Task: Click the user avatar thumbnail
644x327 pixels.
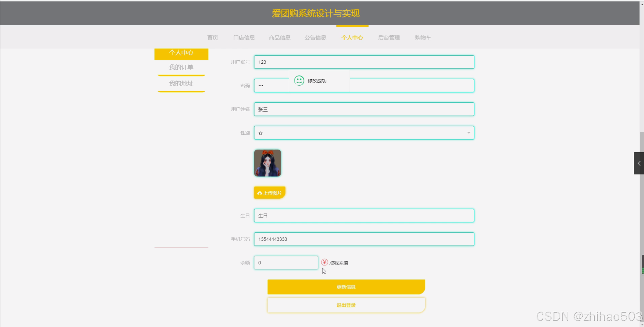Action: click(267, 163)
